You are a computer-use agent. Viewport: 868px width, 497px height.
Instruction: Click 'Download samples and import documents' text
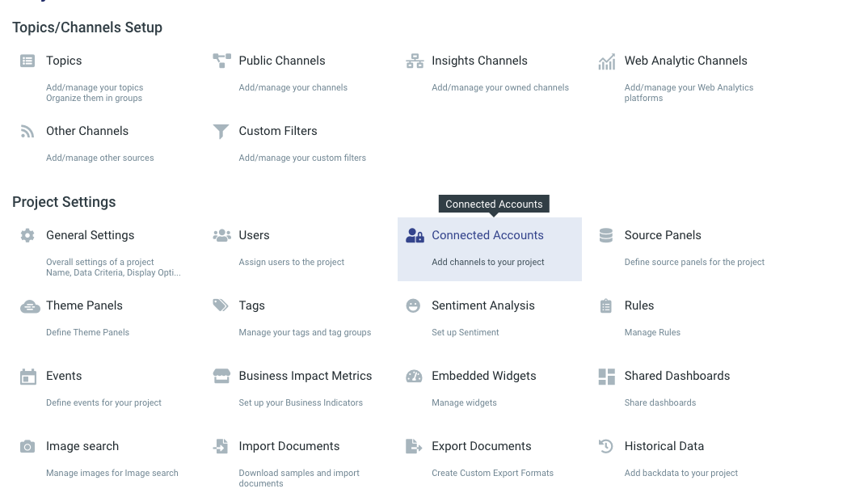tap(299, 478)
